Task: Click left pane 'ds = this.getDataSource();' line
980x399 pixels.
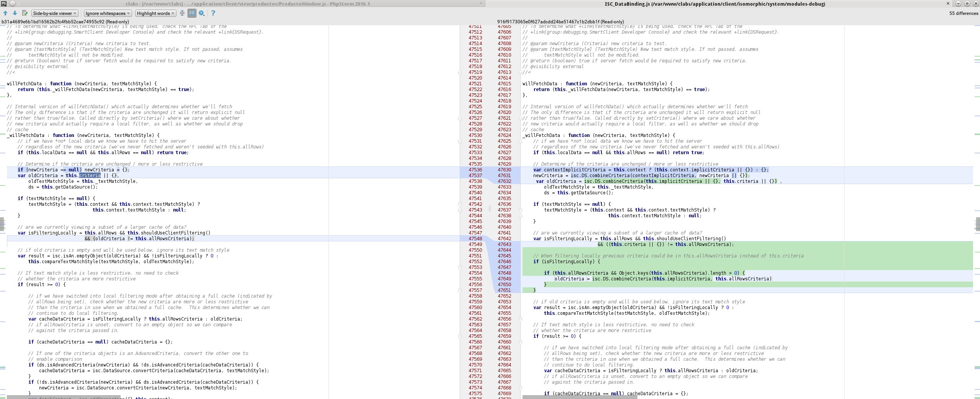Action: click(63, 187)
